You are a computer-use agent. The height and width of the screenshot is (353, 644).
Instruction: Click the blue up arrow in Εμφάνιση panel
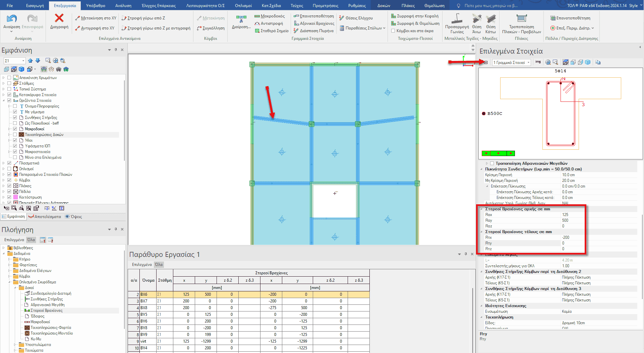point(31,61)
